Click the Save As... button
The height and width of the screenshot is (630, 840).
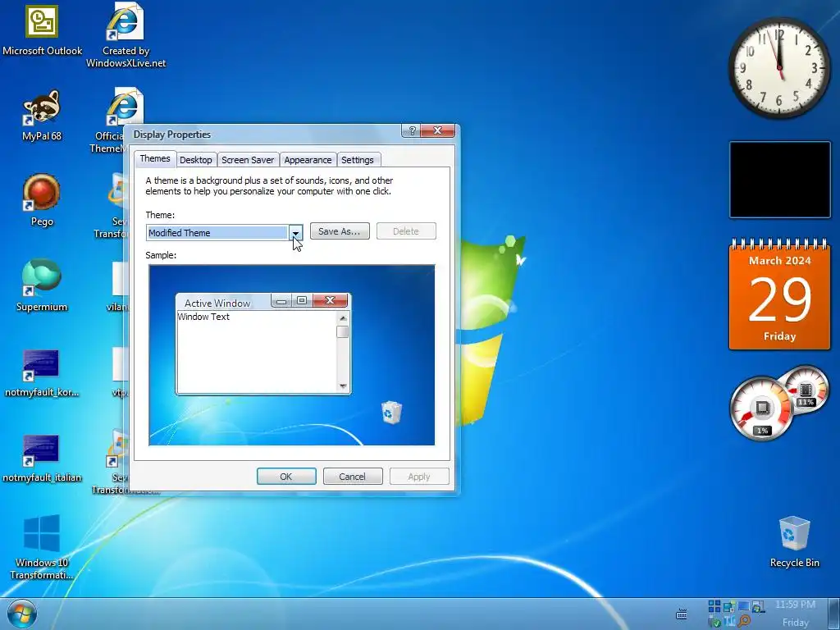[340, 231]
